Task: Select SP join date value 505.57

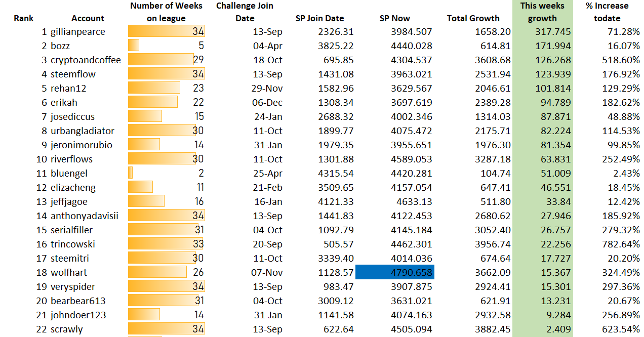Action: point(339,244)
